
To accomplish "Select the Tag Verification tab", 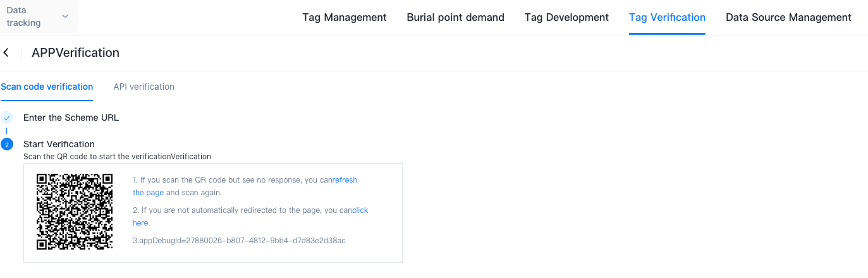I will 667,17.
